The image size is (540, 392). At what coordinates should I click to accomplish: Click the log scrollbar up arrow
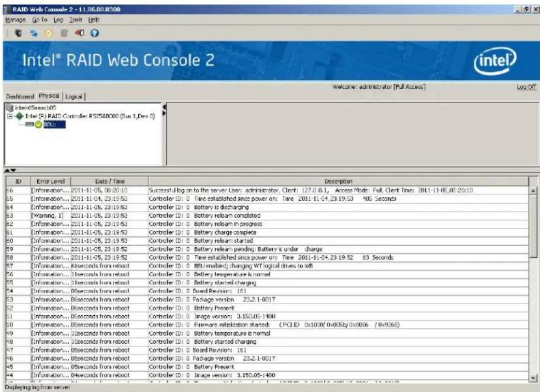point(533,190)
